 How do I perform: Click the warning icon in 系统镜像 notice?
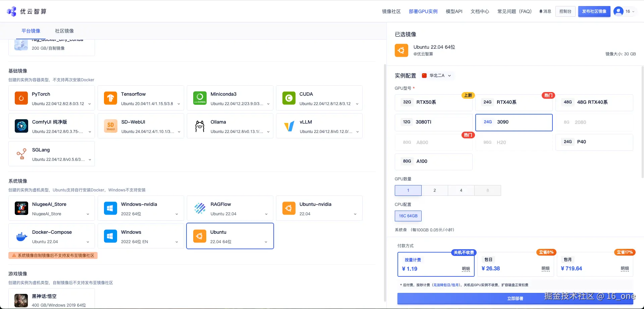point(14,256)
